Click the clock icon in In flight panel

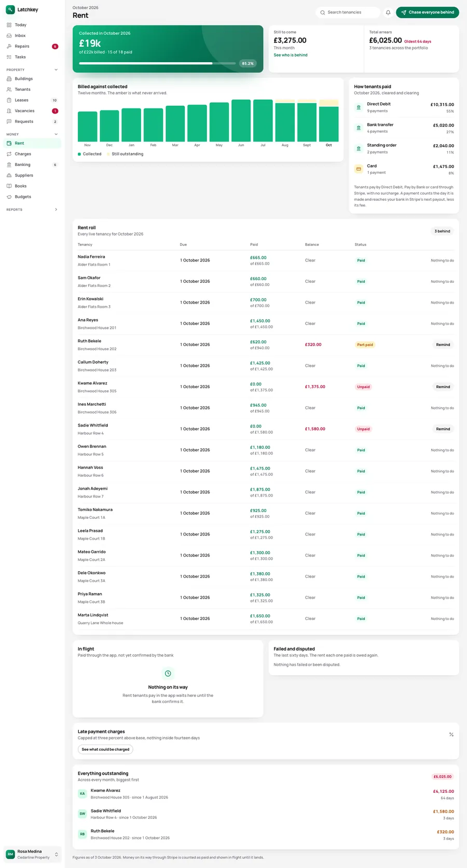tap(168, 673)
